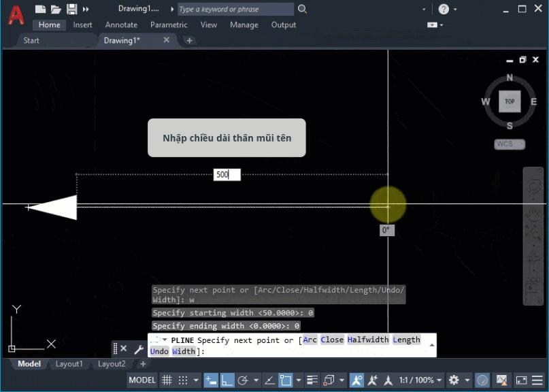
Task: Save the current drawing
Action: click(71, 8)
